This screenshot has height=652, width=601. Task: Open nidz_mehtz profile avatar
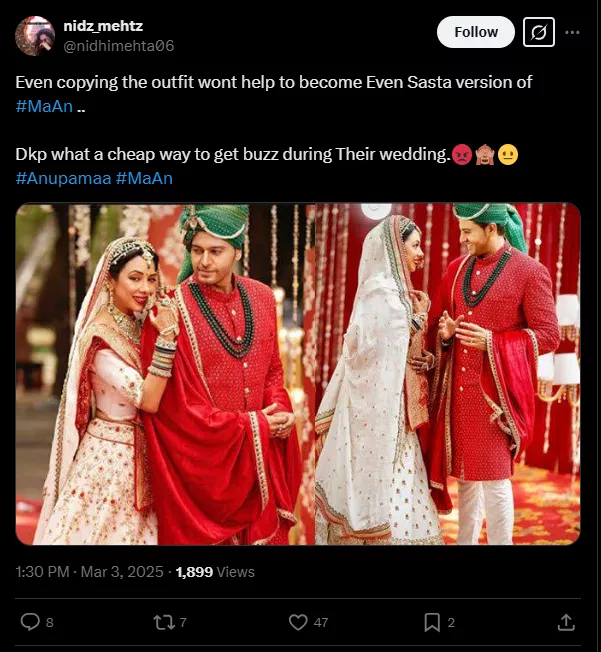tap(34, 36)
